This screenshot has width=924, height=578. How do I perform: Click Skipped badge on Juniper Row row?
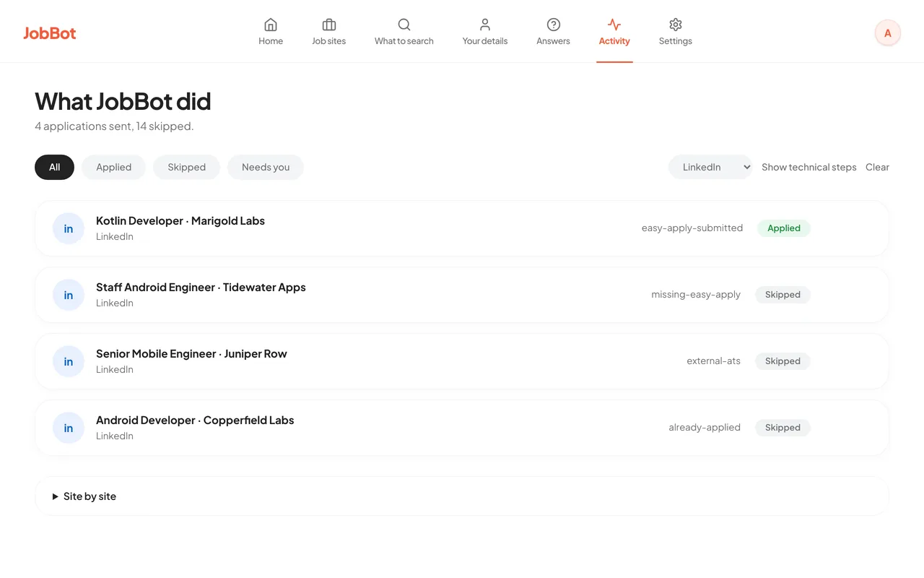783,361
